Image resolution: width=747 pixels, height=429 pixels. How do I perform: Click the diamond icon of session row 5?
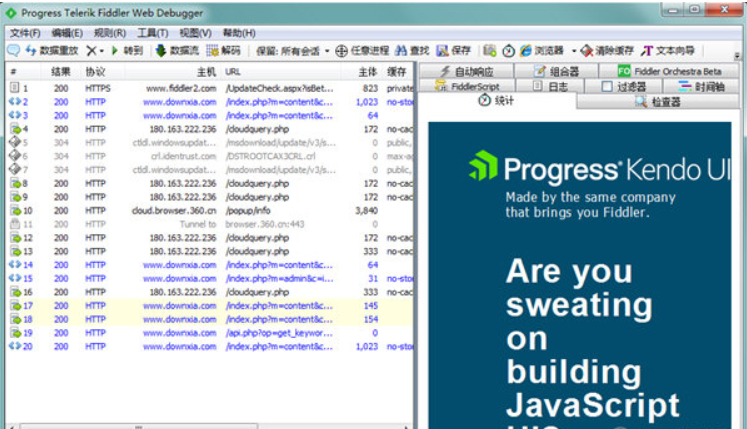coord(15,142)
